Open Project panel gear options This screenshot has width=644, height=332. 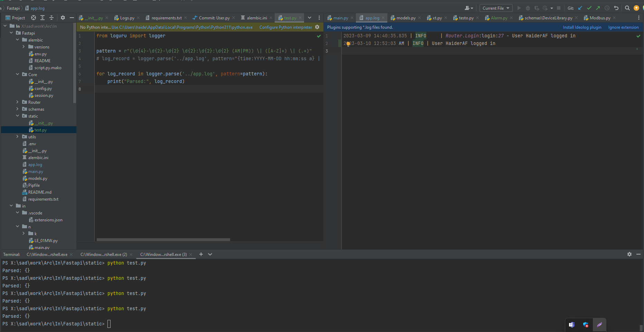point(63,18)
